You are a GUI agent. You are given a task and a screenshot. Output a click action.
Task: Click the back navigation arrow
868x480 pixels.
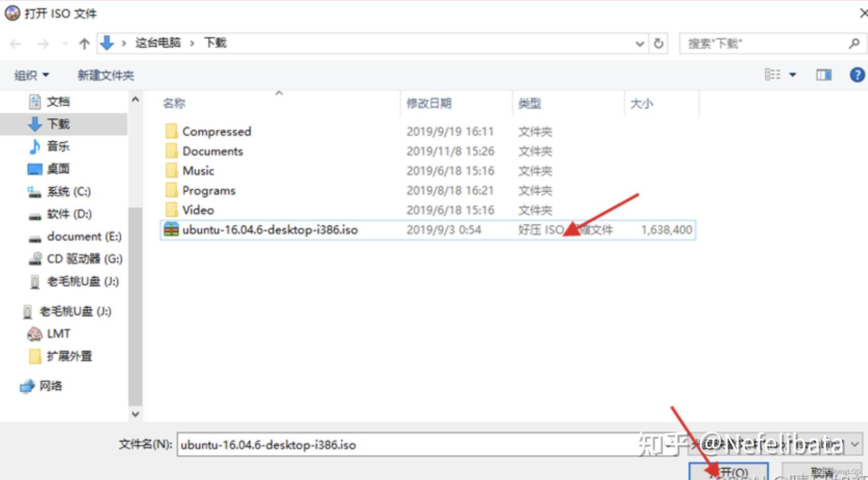pos(15,43)
